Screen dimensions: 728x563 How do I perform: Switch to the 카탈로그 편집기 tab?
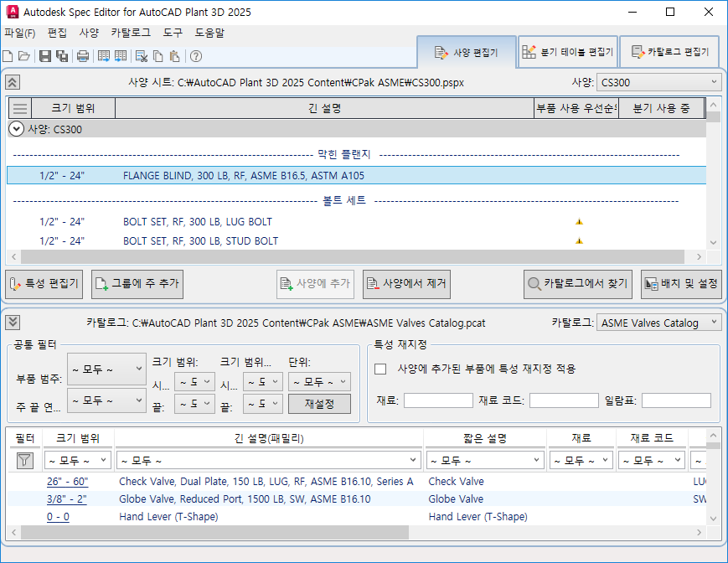coord(669,51)
